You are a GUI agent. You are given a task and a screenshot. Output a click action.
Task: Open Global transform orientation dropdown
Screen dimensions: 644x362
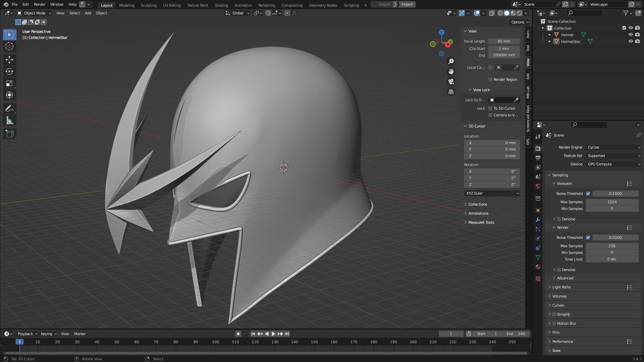pos(237,13)
